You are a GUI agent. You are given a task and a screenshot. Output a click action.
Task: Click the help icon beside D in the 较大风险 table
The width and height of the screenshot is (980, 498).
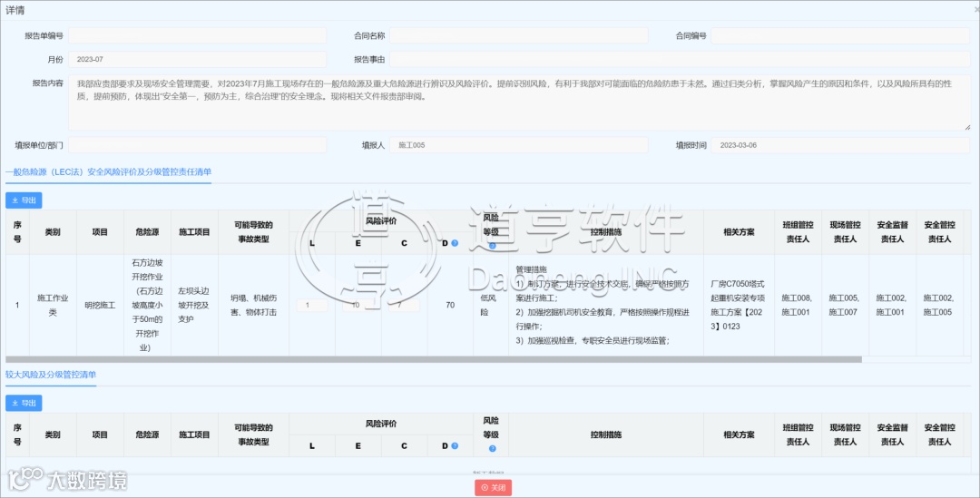(x=455, y=446)
